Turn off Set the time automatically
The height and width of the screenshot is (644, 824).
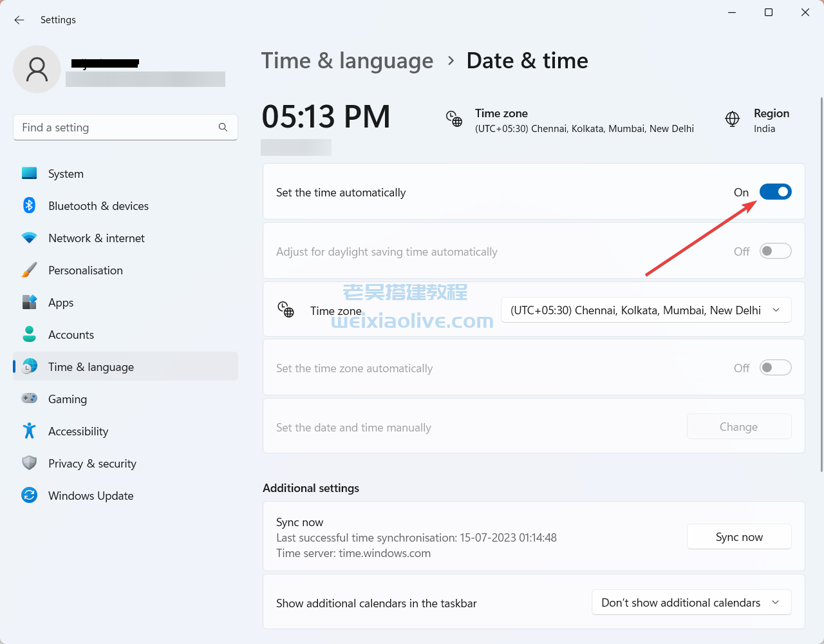(775, 192)
